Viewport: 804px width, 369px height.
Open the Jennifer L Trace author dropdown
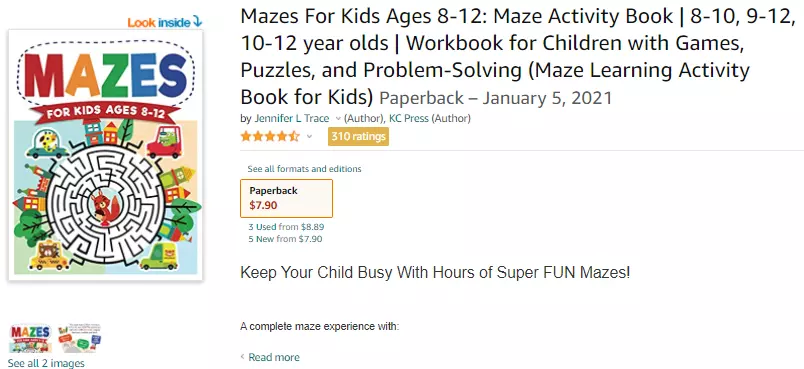(x=338, y=118)
